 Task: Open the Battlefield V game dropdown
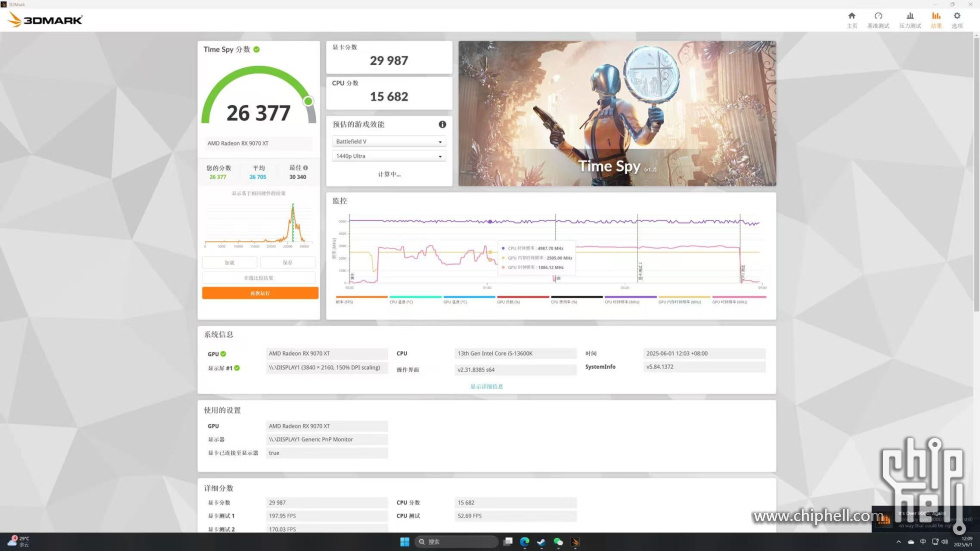tap(389, 142)
